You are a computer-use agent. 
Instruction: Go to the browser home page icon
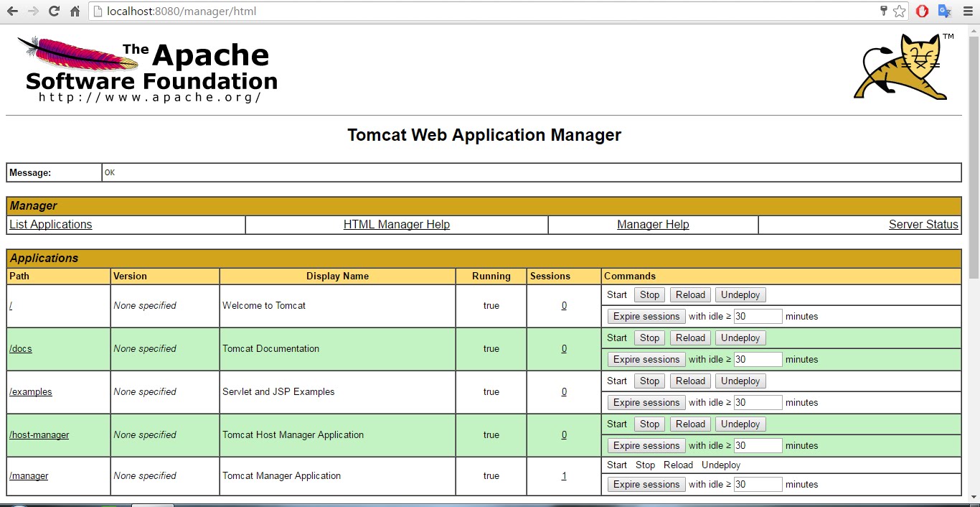point(75,11)
